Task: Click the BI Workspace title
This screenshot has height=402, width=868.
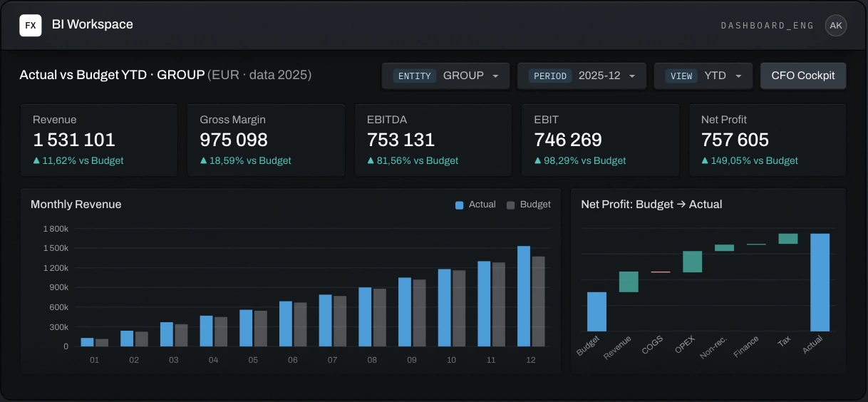Action: click(x=93, y=25)
